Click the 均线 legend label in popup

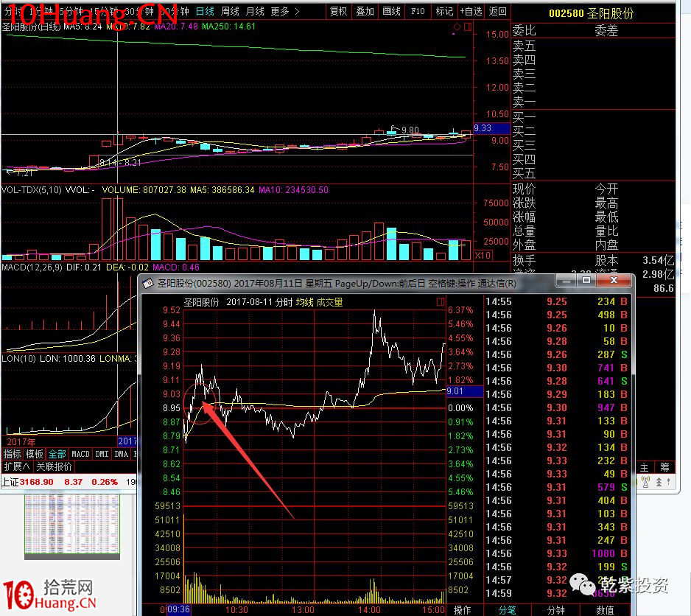coord(304,302)
